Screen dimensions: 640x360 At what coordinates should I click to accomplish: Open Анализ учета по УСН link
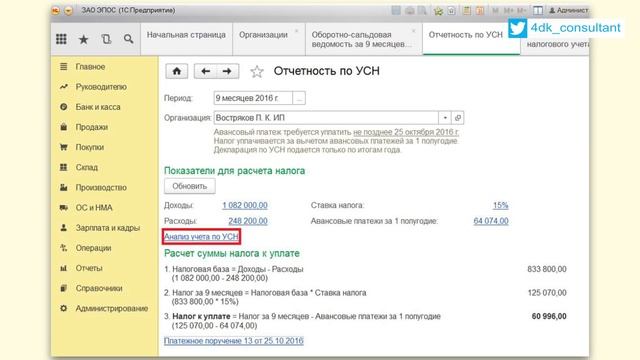201,236
